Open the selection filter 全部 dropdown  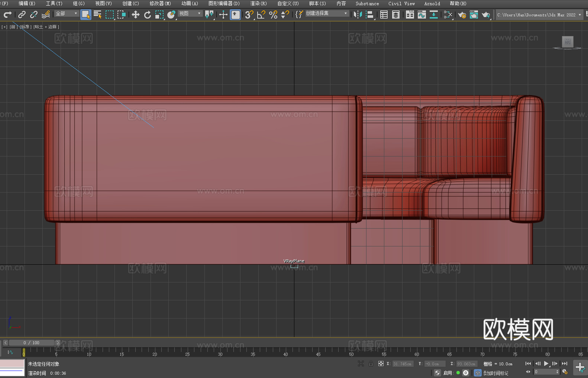click(67, 13)
